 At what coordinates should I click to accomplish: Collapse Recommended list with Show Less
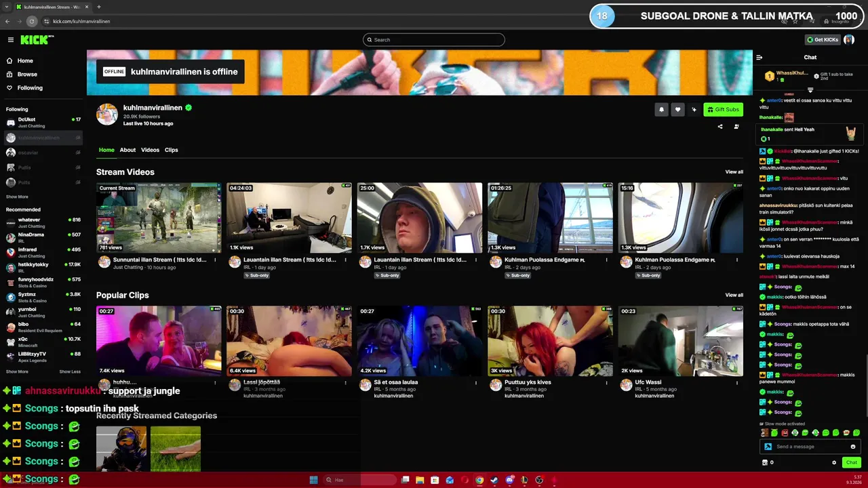70,371
